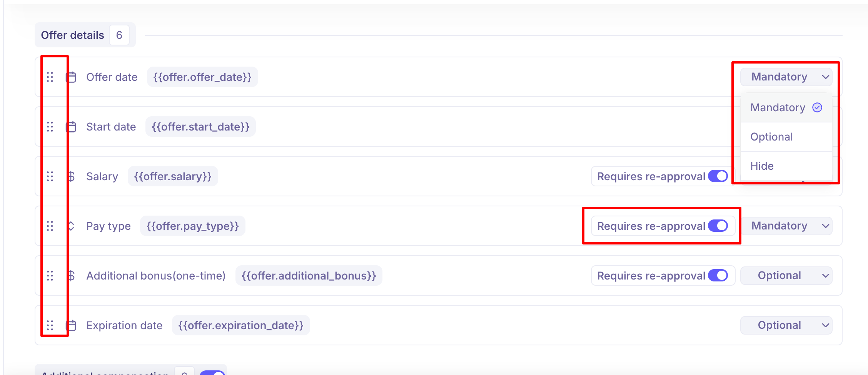Open the Pay type Mandatory dropdown
This screenshot has width=868, height=375.
[786, 226]
